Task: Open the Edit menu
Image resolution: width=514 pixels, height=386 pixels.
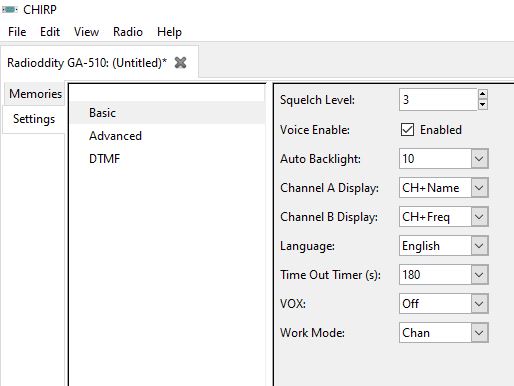Action: 50,32
